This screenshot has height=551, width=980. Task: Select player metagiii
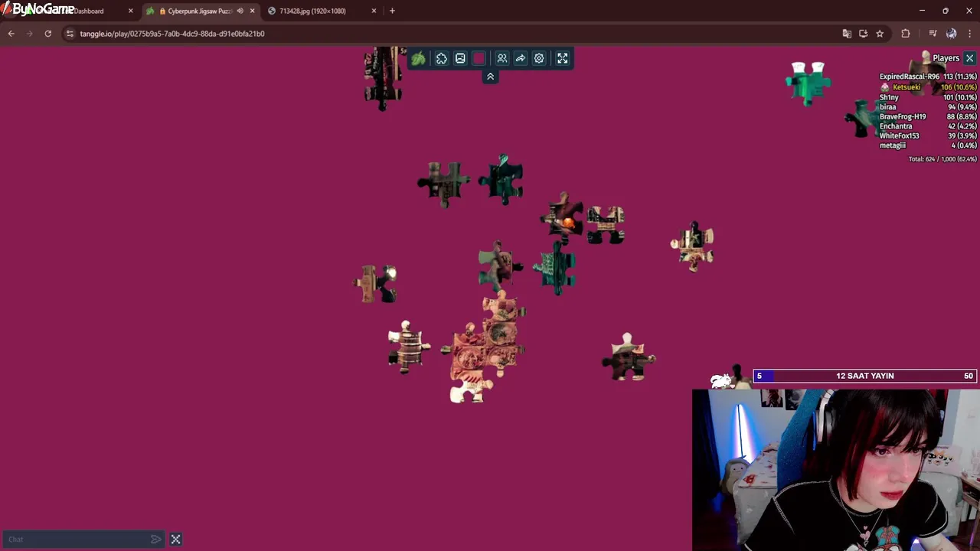(928, 145)
